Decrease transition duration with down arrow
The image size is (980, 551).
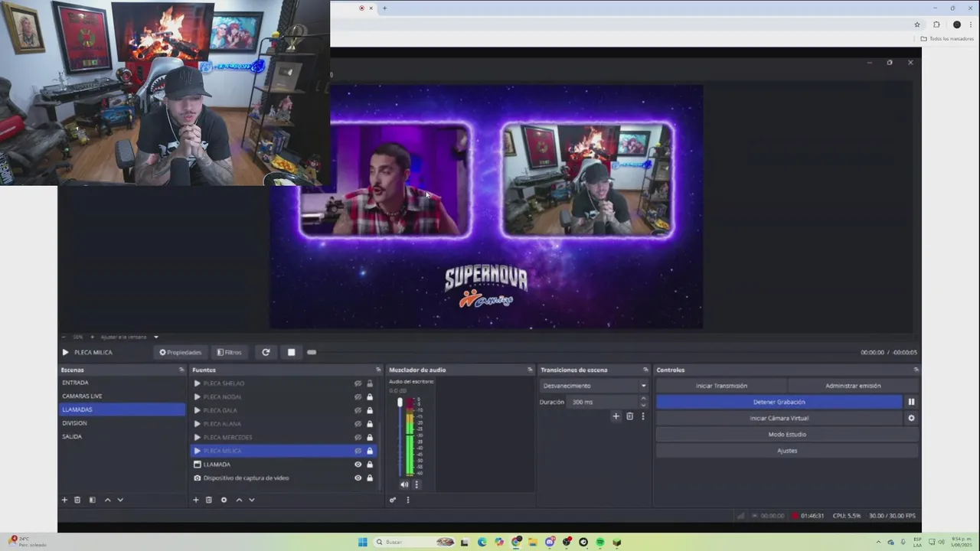tap(643, 405)
